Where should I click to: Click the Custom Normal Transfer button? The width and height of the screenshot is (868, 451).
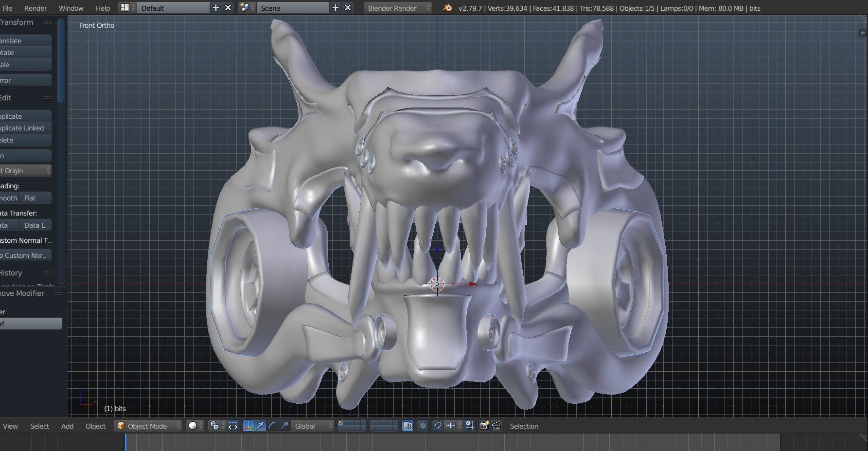click(x=25, y=255)
